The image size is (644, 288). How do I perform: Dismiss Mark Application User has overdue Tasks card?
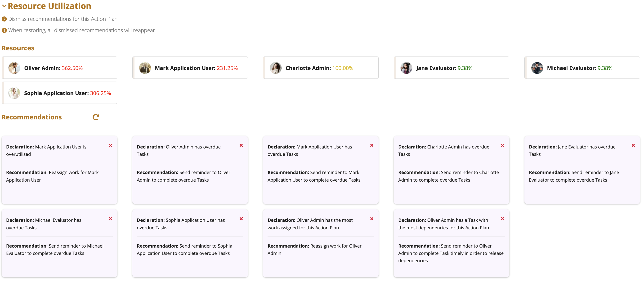tap(372, 145)
